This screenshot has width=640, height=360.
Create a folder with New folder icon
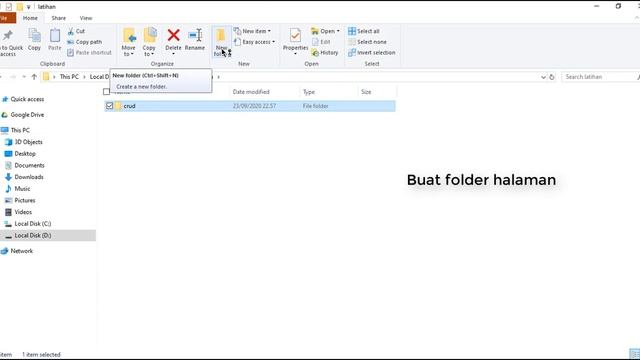click(x=221, y=36)
